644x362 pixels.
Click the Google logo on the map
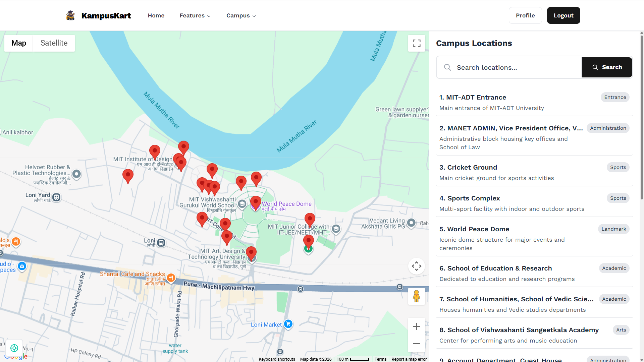pos(16,357)
